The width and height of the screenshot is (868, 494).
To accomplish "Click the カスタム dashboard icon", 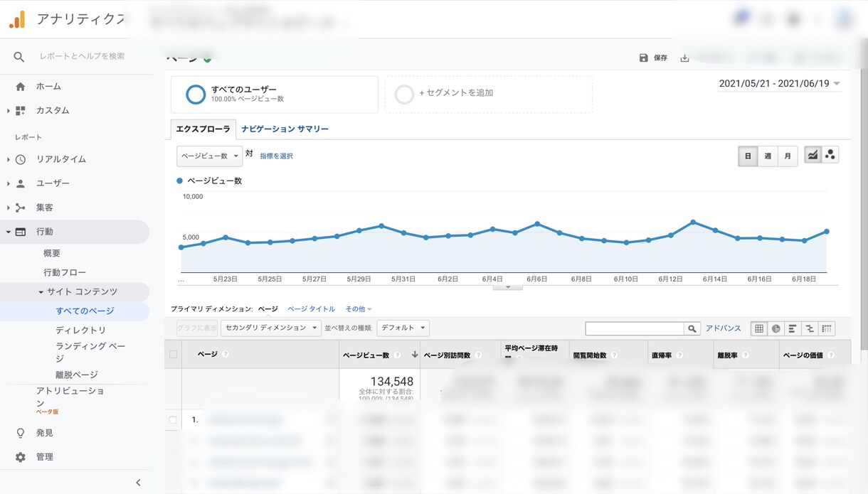I will [20, 111].
